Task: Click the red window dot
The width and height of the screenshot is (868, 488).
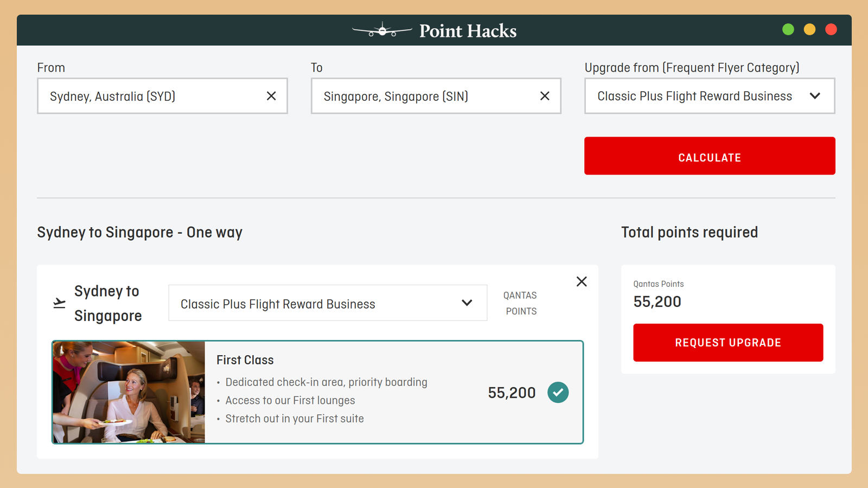Action: [x=831, y=30]
